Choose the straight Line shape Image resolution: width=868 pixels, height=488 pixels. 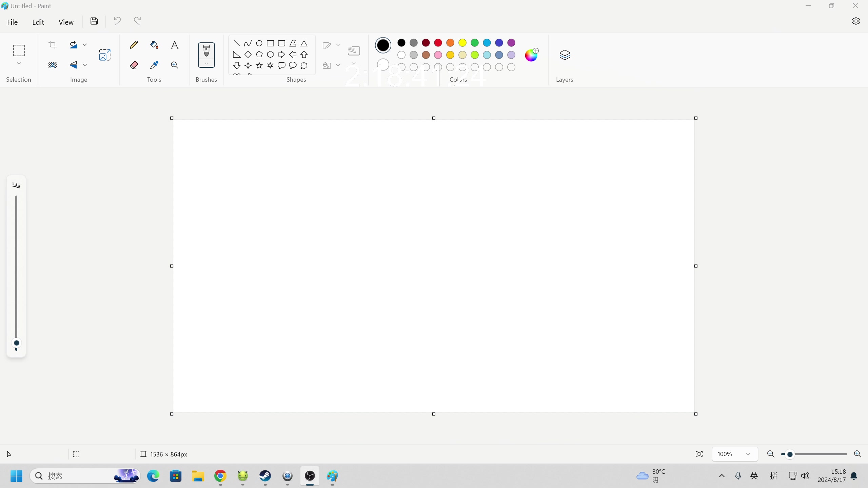237,43
